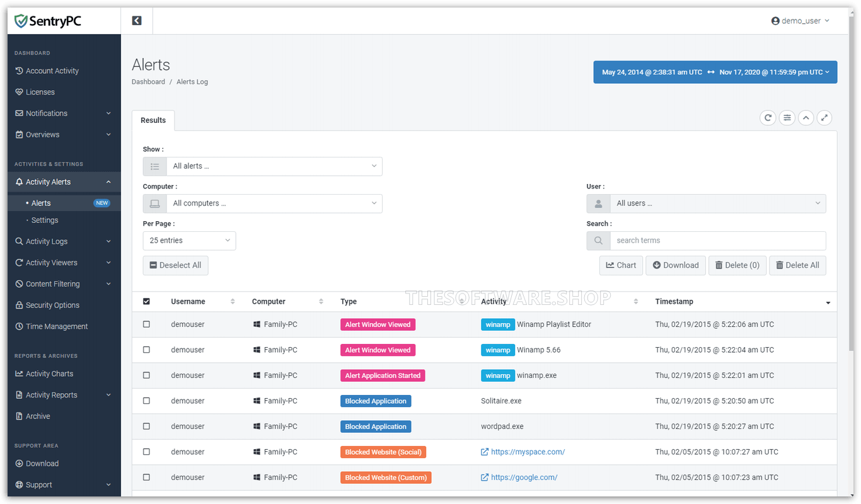Select the Winamp Playlist Editor row checkbox
The width and height of the screenshot is (861, 504).
click(x=147, y=324)
